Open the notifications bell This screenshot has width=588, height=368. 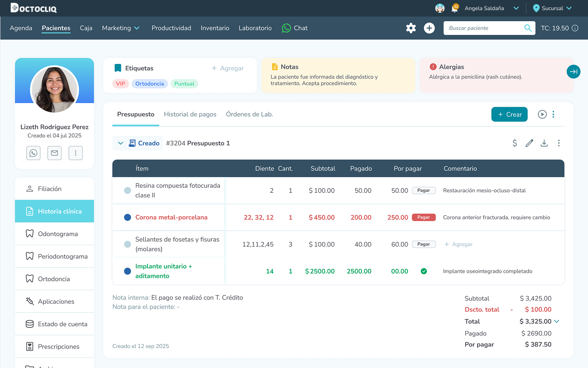455,8
